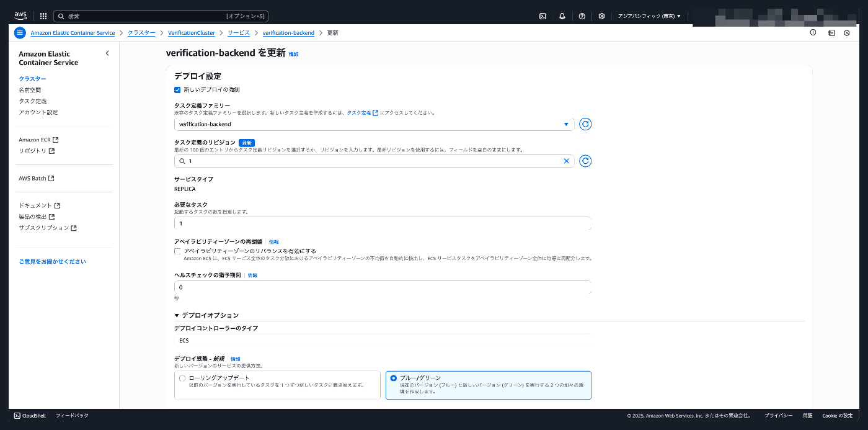This screenshot has width=868, height=430.
Task: Click the CloudShell icon in the footer
Action: pyautogui.click(x=17, y=415)
